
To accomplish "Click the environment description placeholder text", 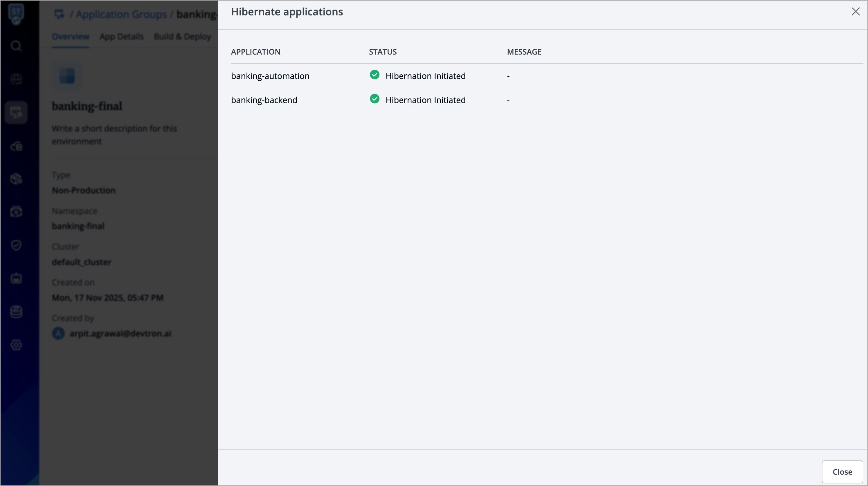I will [114, 135].
